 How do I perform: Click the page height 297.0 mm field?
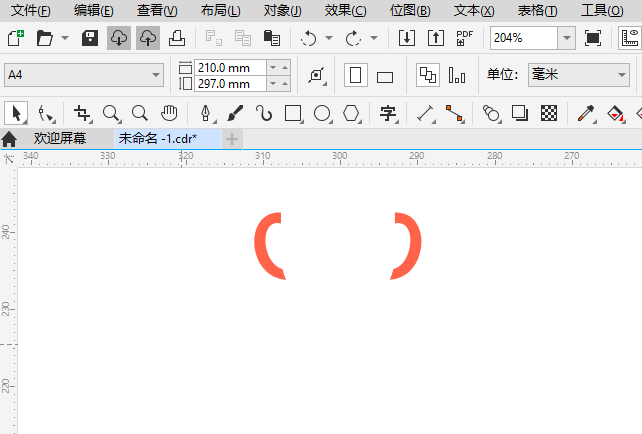coord(231,84)
